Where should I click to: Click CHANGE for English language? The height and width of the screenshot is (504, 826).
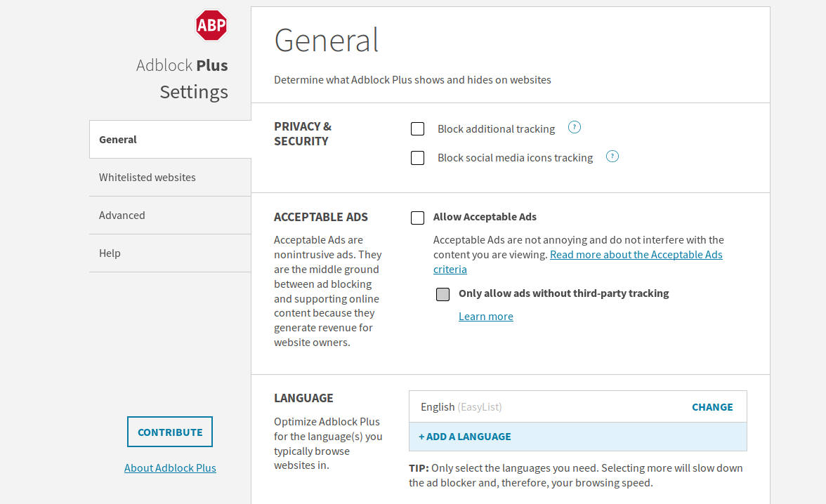tap(712, 407)
